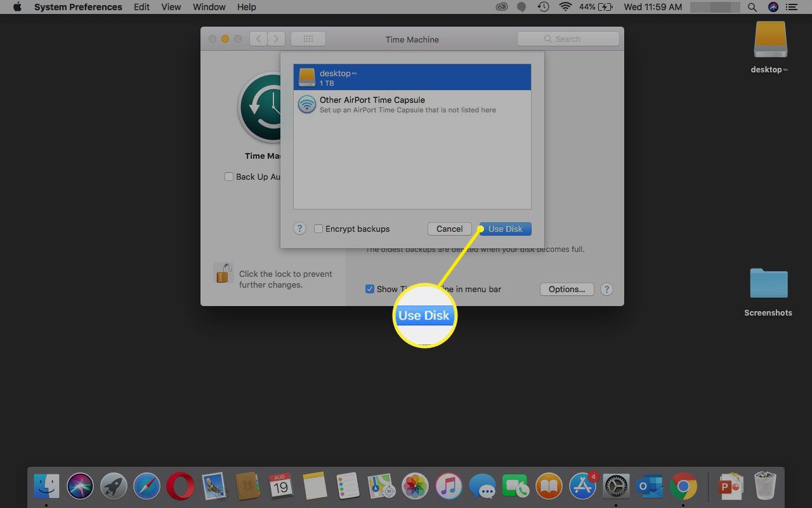Viewport: 812px width, 508px height.
Task: Open help via the question mark in the disk dialog
Action: coord(299,229)
